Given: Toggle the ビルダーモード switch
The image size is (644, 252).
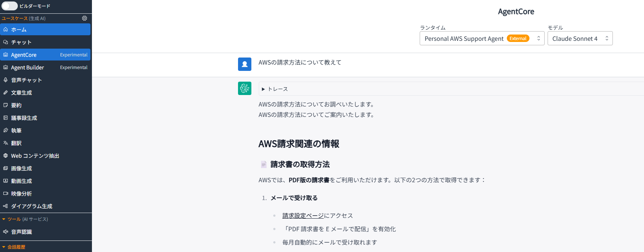Looking at the screenshot, I should (x=10, y=6).
